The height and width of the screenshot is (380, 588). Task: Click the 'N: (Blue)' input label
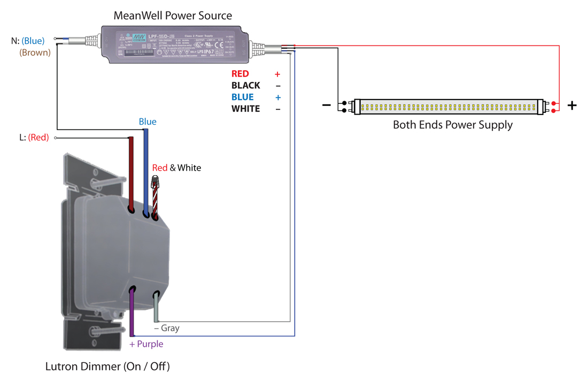[x=28, y=41]
